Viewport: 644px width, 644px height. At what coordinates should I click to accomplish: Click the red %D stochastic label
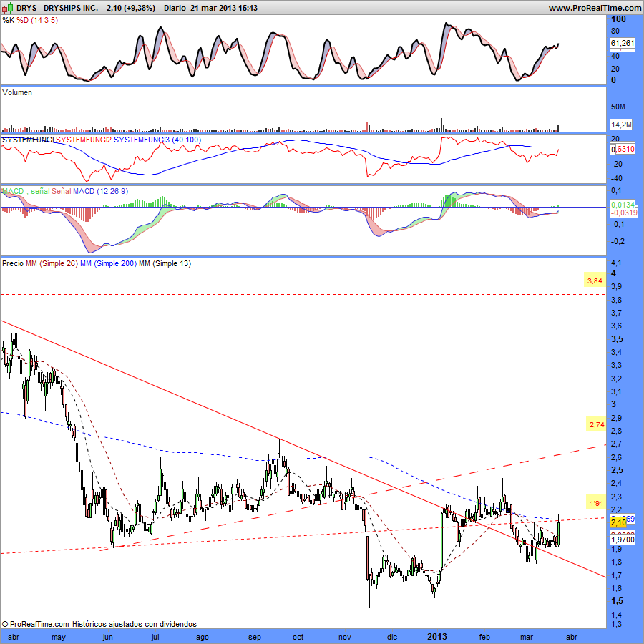[23, 20]
